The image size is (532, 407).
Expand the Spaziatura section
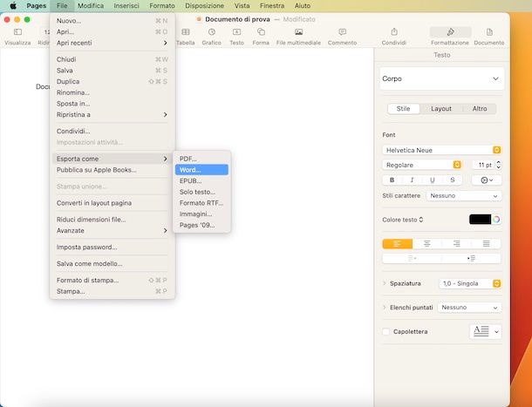point(385,283)
